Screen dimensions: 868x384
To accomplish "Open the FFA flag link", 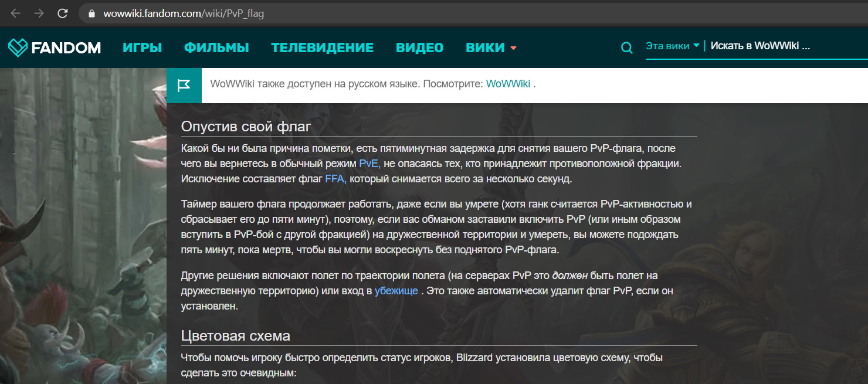I will 335,179.
